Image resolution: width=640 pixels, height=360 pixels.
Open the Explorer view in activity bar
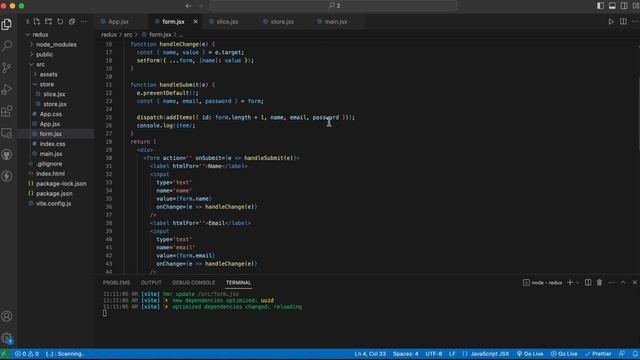(7, 24)
